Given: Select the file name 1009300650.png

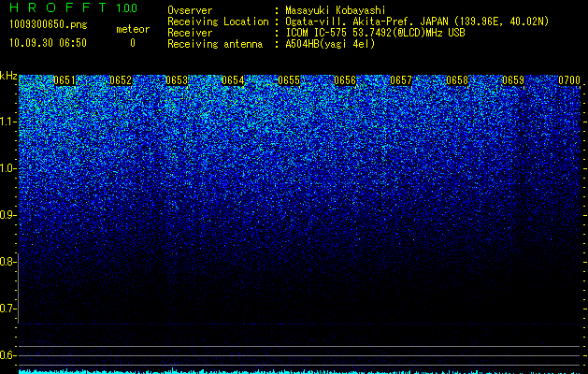Looking at the screenshot, I should click(x=49, y=25).
